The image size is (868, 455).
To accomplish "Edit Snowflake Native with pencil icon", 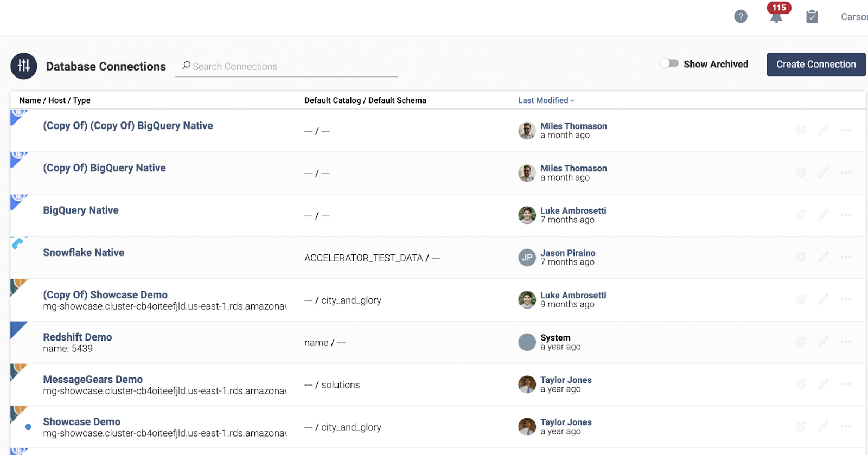I will [824, 257].
